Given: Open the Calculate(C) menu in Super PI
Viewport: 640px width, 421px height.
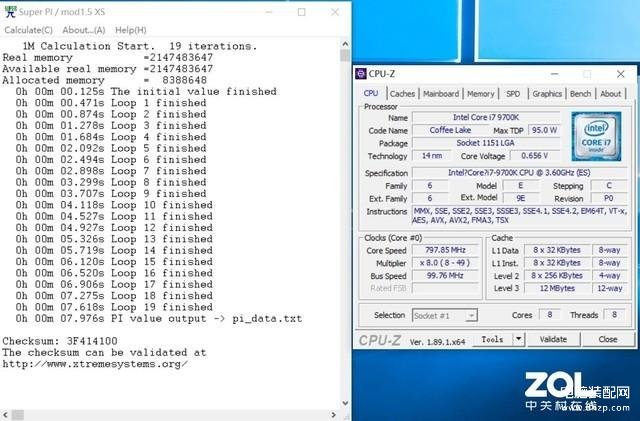Looking at the screenshot, I should 29,30.
